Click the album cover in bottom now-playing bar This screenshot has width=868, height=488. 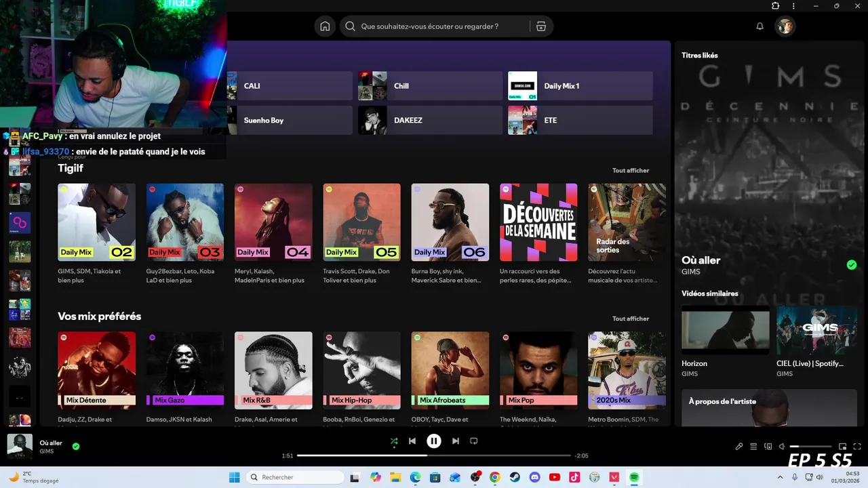coord(20,447)
